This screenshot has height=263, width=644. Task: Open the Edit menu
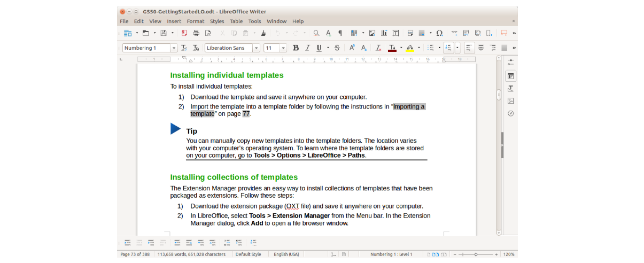[138, 21]
